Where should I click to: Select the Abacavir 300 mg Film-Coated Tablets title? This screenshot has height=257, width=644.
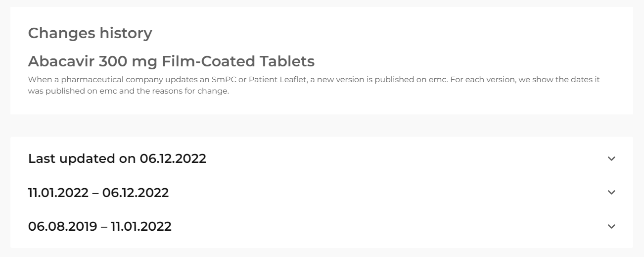click(171, 61)
